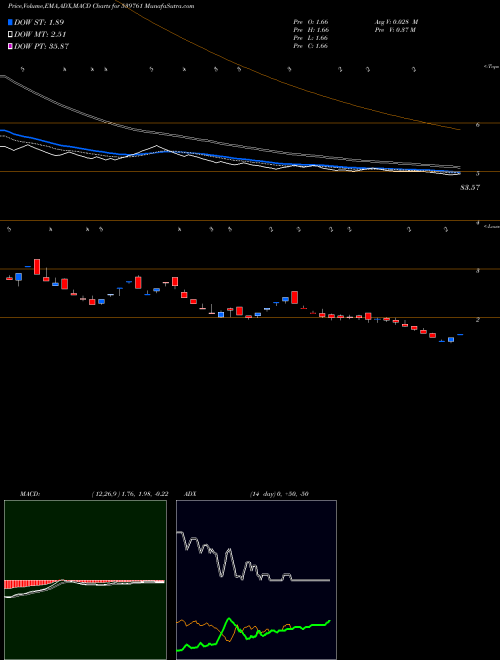Click the axis label 2 on candlestick chart
This screenshot has width=500, height=660.
coord(478,320)
